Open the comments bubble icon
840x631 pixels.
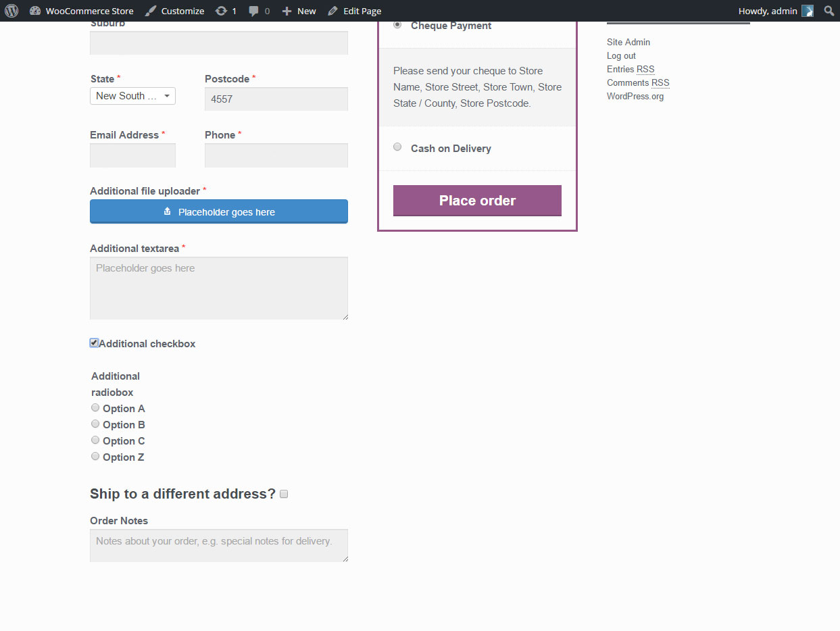(x=253, y=11)
